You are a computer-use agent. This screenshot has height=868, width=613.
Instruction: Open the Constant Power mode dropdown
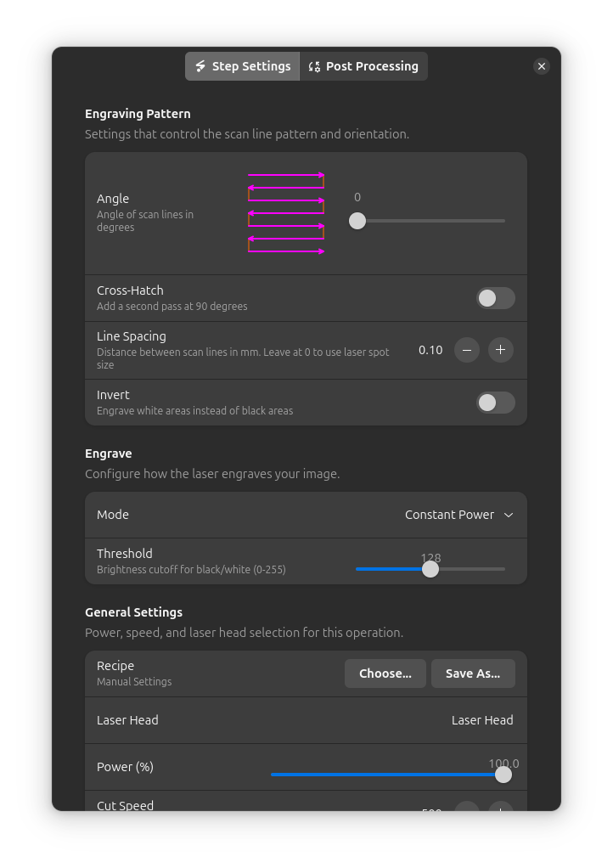[458, 515]
